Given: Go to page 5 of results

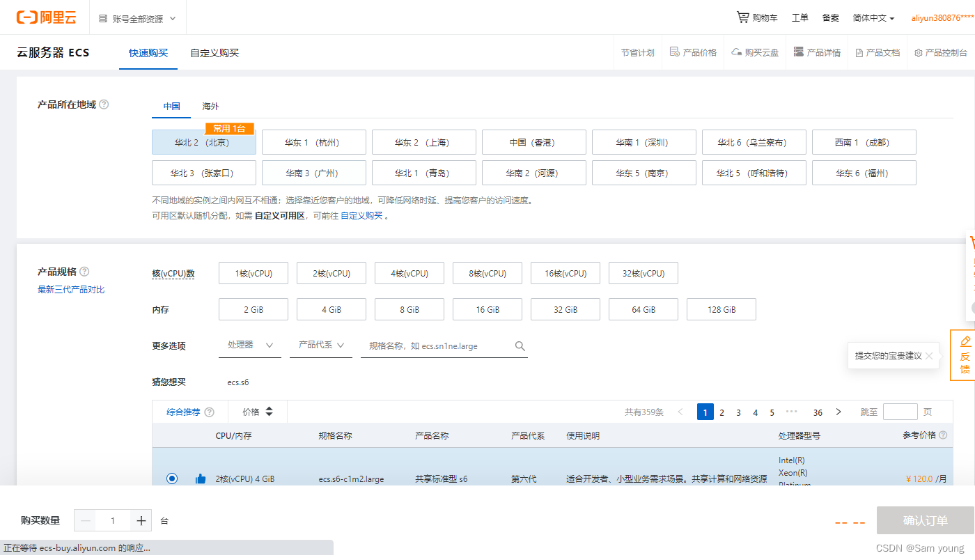Looking at the screenshot, I should [x=772, y=412].
